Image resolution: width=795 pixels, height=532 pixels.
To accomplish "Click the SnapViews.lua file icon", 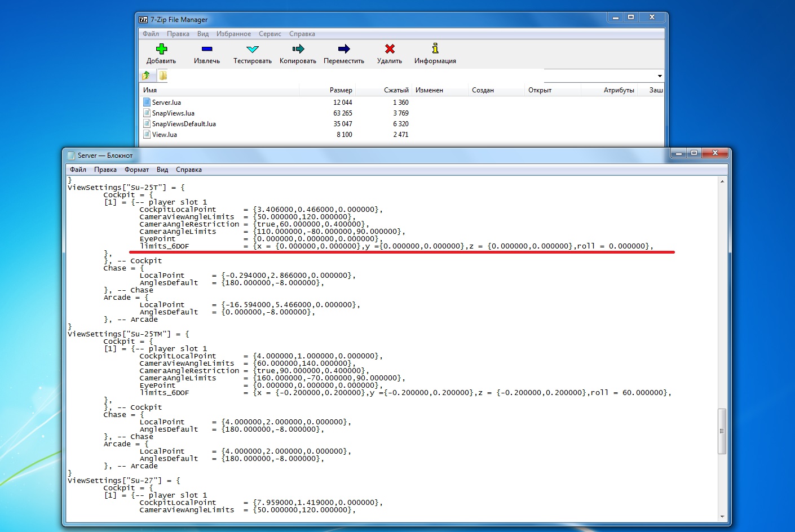I will coord(147,113).
